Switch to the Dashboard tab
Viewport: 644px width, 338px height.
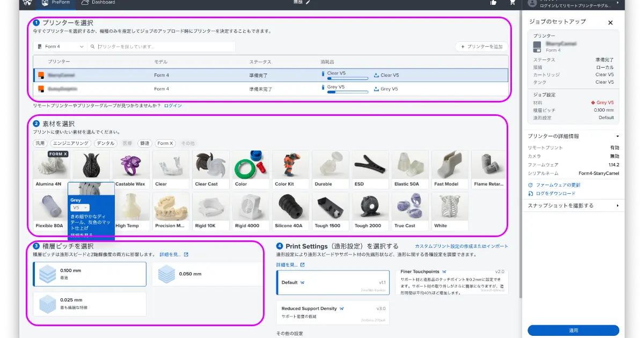pyautogui.click(x=99, y=3)
